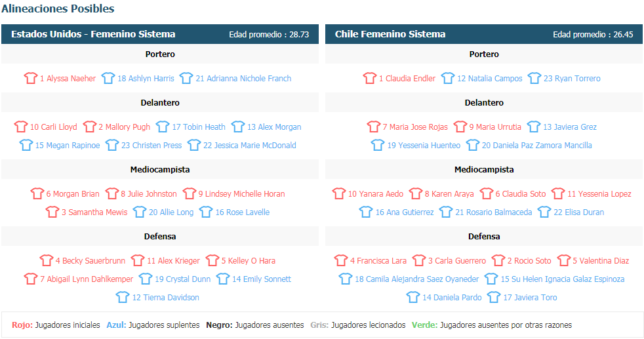644x339 pixels.
Task: Click Edad promedio : 26.45 text
Action: (593, 35)
